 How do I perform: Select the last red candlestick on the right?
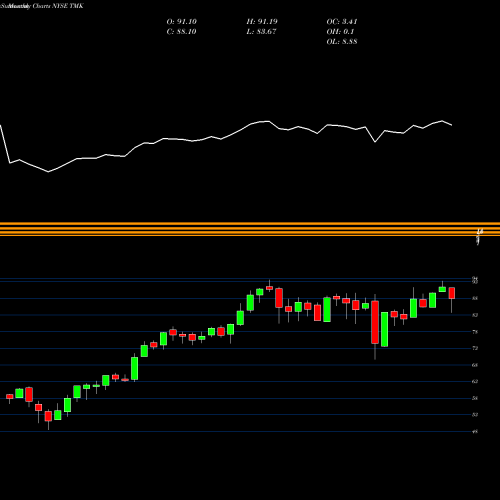pos(452,293)
